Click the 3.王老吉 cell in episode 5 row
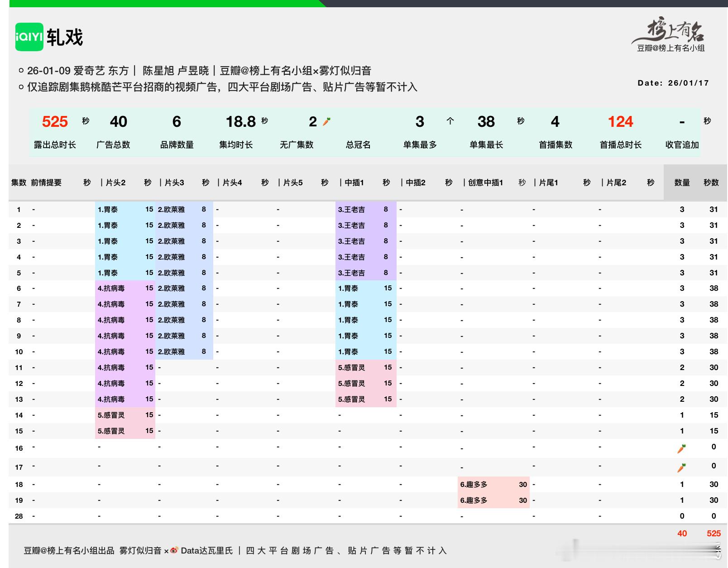This screenshot has height=568, width=728. pyautogui.click(x=366, y=273)
